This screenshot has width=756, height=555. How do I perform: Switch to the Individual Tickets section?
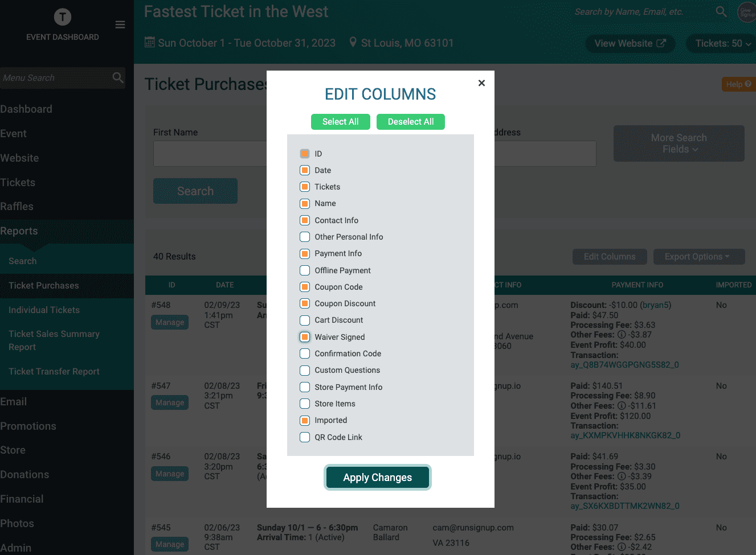click(x=43, y=310)
